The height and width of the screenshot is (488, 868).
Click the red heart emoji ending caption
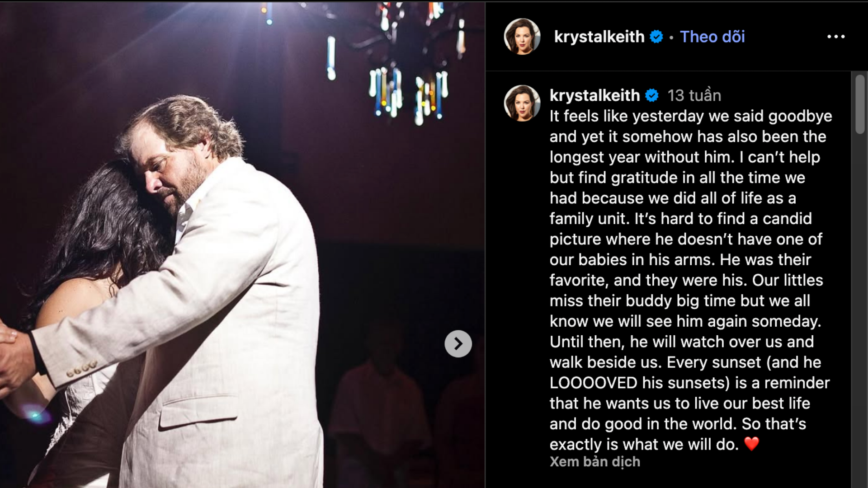pyautogui.click(x=751, y=444)
